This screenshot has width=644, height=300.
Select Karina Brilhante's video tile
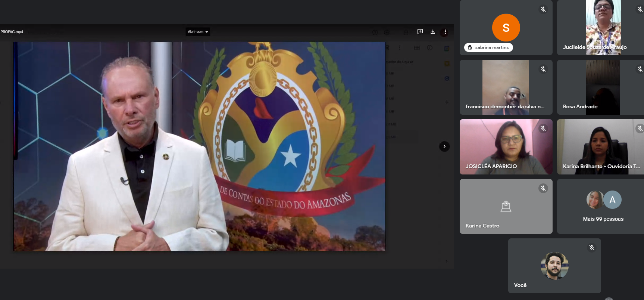point(600,147)
